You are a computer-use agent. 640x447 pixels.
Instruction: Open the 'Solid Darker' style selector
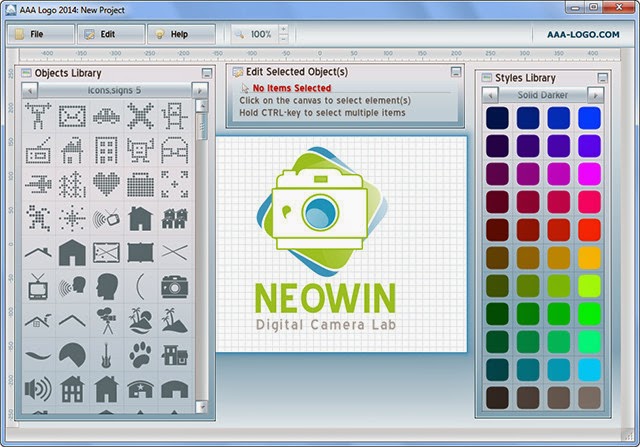coord(543,95)
